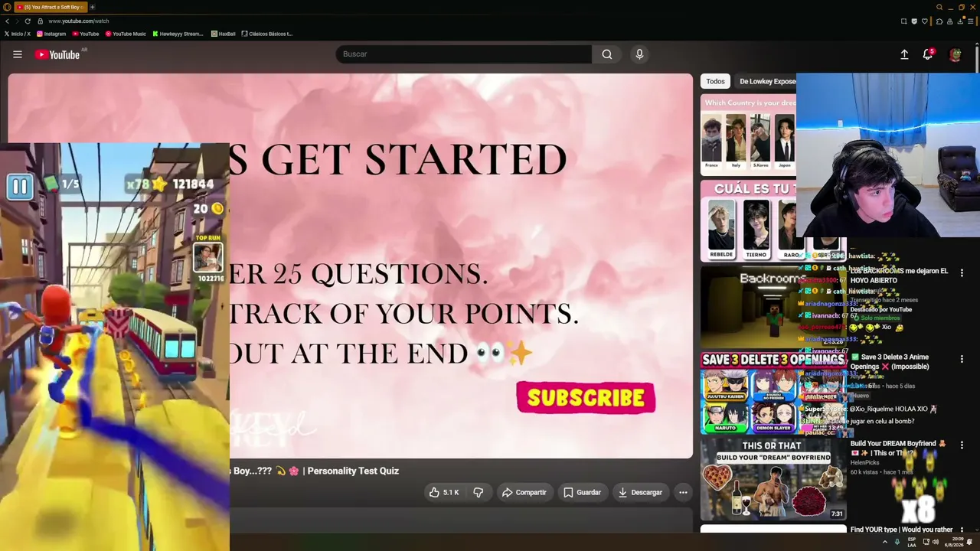Like the video with thumbs up
This screenshot has width=980, height=551.
[444, 492]
